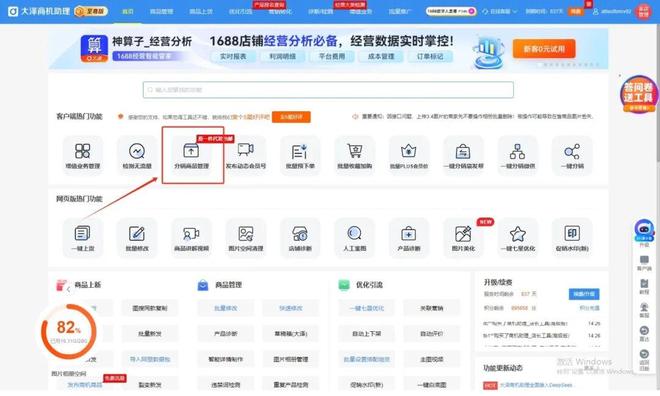Select the 实时报表 banner tab
The height and width of the screenshot is (396, 660).
pos(233,56)
